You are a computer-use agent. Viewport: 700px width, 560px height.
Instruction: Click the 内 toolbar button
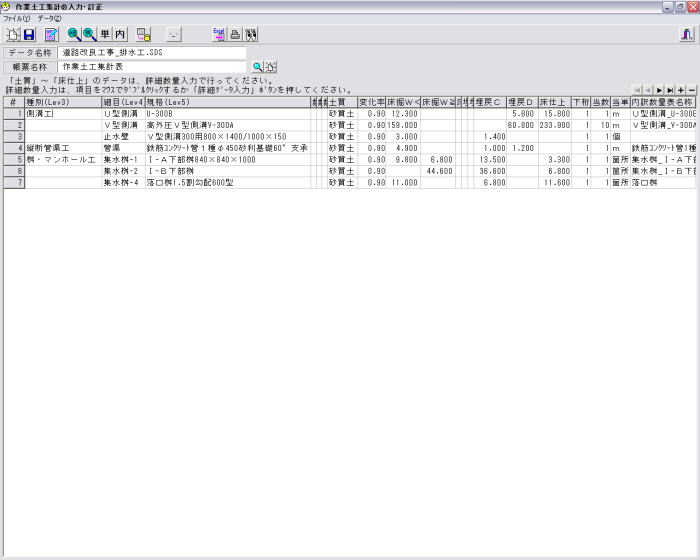[120, 34]
